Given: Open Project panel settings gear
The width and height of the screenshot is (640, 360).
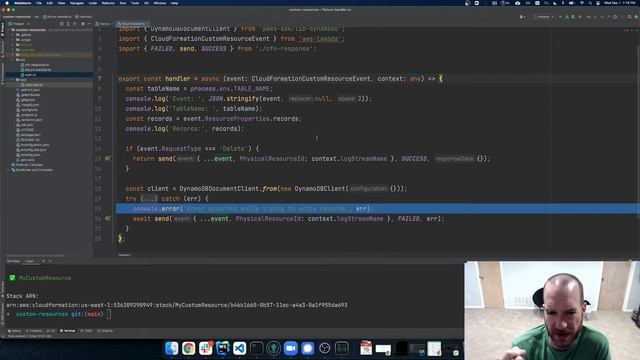Looking at the screenshot, I should point(82,24).
